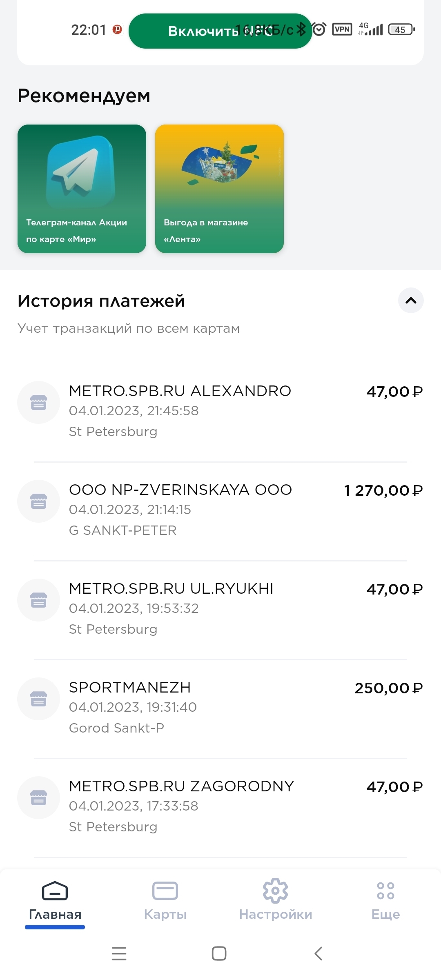
Task: Tap the Android back arrow
Action: pos(318,954)
